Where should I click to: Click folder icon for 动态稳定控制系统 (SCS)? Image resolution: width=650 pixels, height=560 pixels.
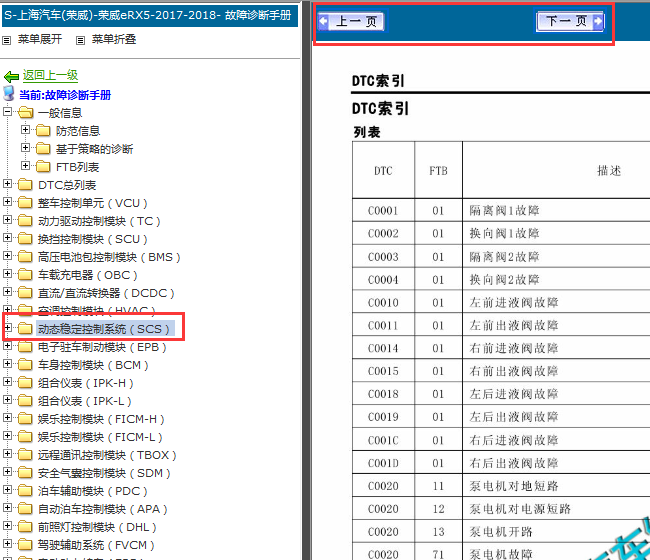25,329
